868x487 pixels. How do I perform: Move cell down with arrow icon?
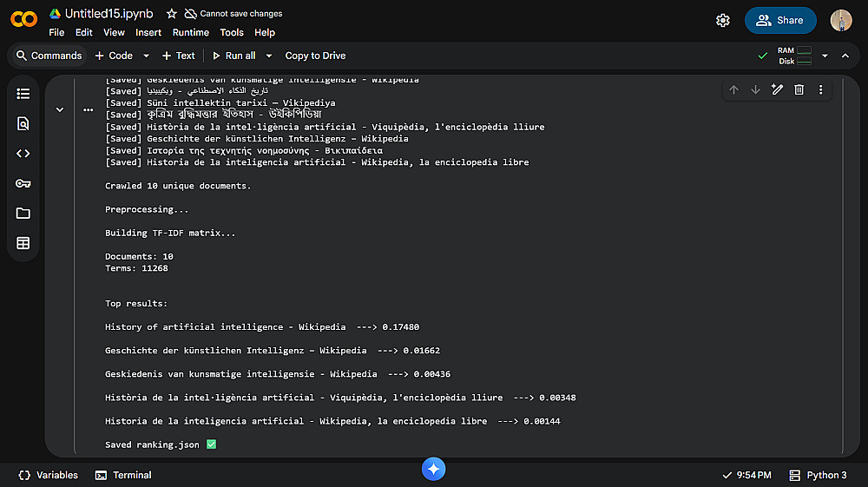755,89
